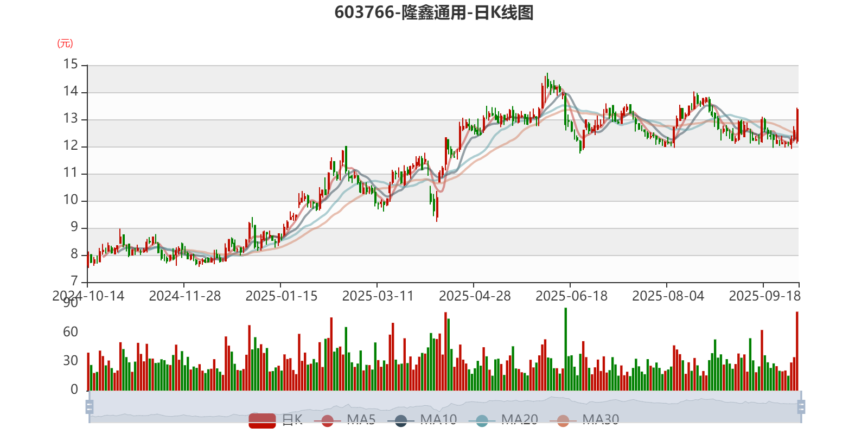The image size is (868, 434).
Task: Click the (元) unit label
Action: pos(65,43)
